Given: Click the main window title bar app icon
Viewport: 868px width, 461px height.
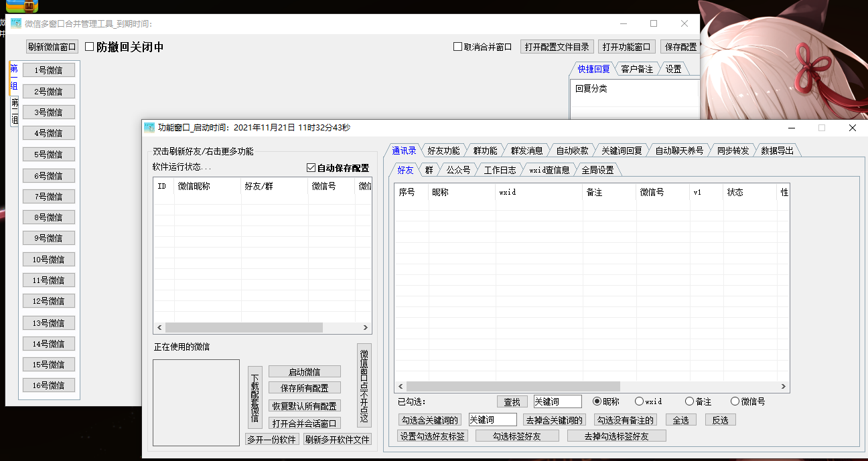Looking at the screenshot, I should pos(16,23).
